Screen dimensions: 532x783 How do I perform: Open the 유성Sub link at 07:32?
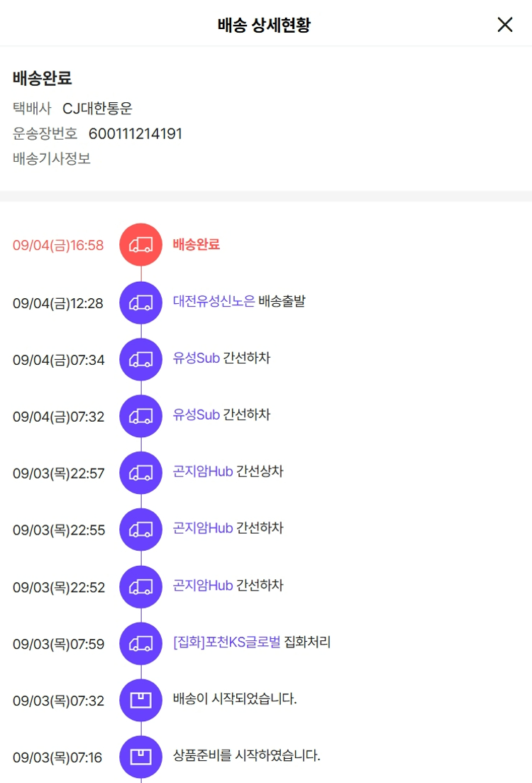196,415
